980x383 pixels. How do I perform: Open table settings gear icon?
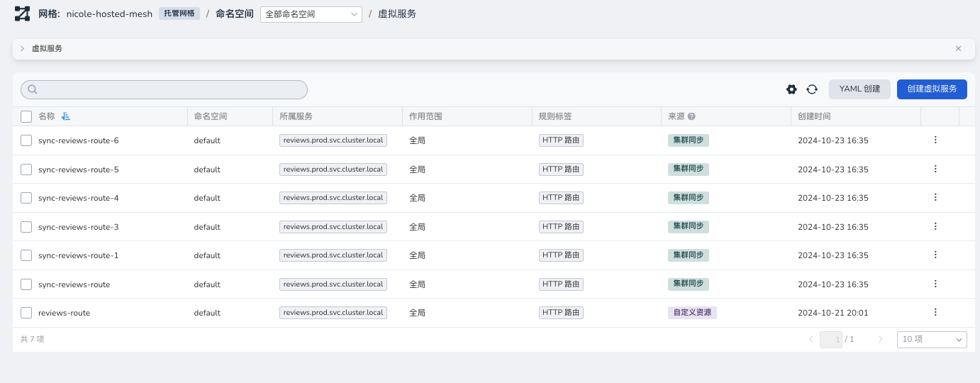(x=791, y=89)
